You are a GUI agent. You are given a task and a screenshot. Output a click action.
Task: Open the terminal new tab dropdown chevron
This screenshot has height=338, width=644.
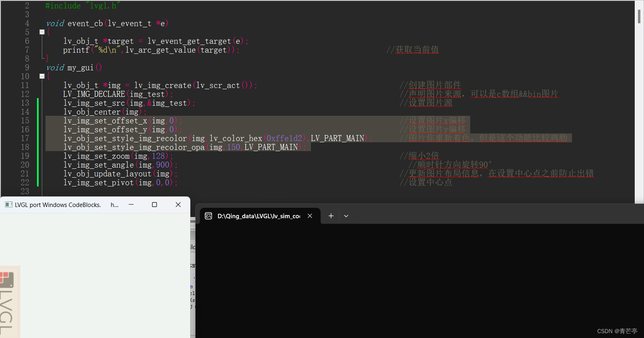point(346,216)
